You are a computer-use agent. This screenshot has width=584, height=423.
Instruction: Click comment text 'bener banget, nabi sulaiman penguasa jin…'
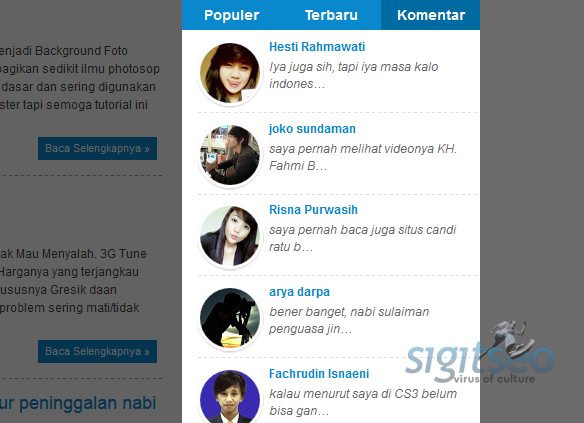point(349,320)
